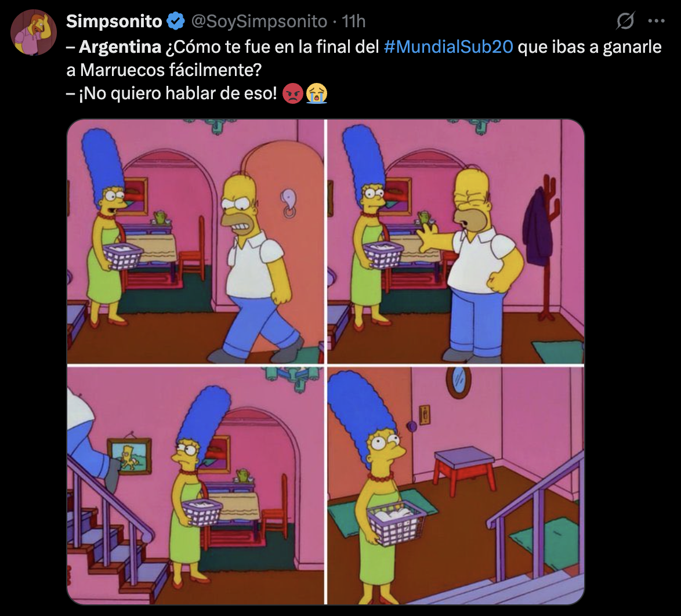The width and height of the screenshot is (681, 616).
Task: Click the crying face emoji
Action: click(317, 93)
